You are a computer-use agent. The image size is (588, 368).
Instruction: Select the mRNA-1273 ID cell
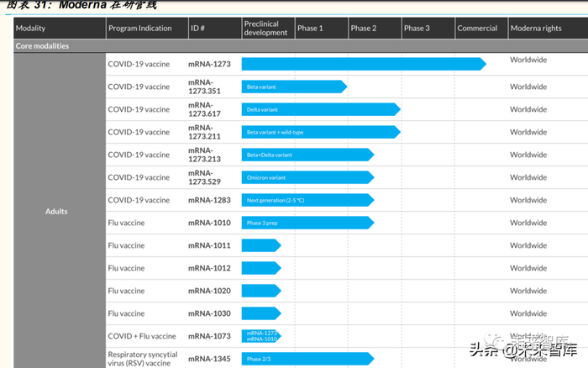pos(209,64)
